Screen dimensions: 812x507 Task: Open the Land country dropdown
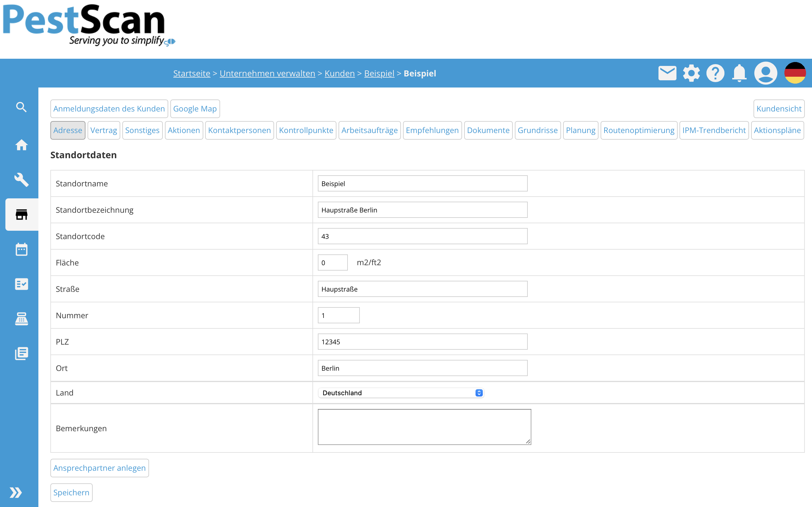click(401, 393)
